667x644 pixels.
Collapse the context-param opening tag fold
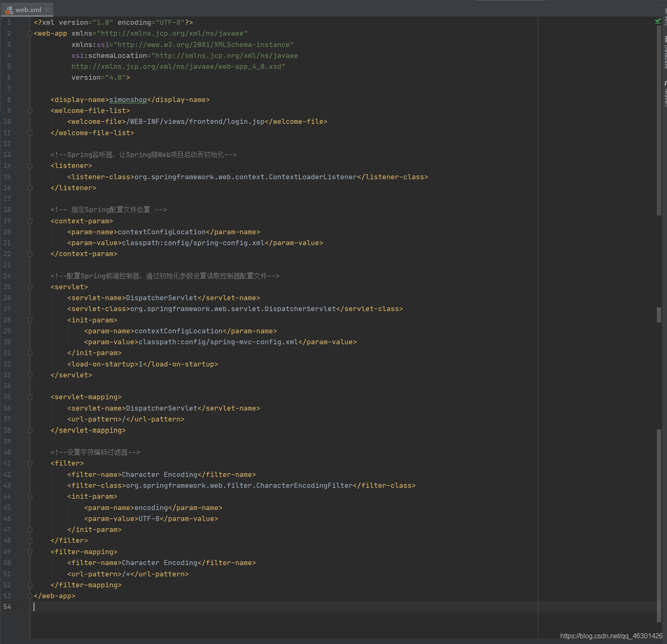tap(30, 221)
